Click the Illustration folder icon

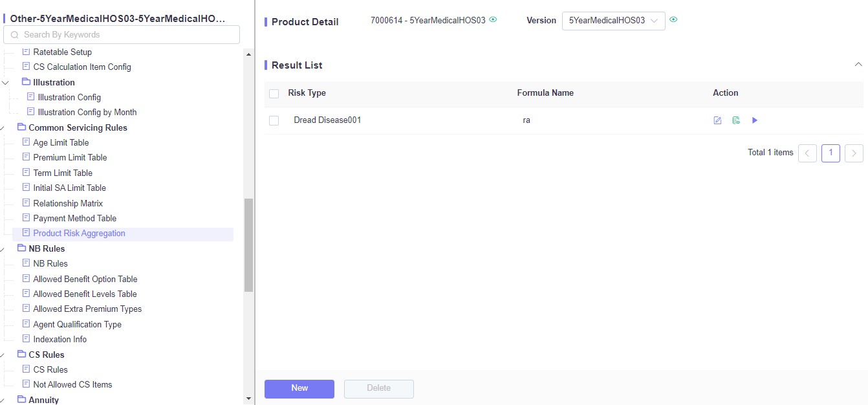point(27,82)
